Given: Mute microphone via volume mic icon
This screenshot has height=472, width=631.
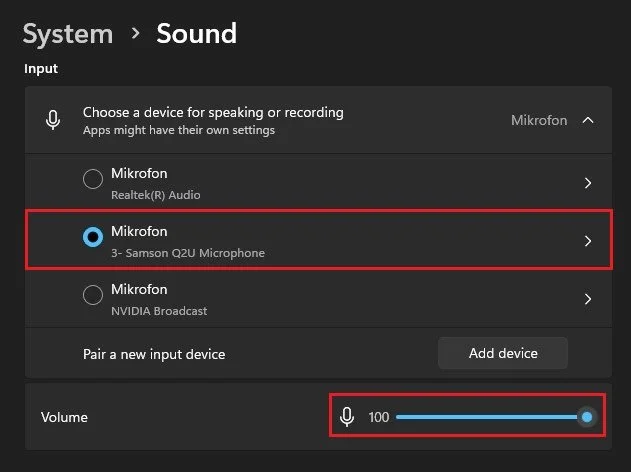Looking at the screenshot, I should point(347,417).
